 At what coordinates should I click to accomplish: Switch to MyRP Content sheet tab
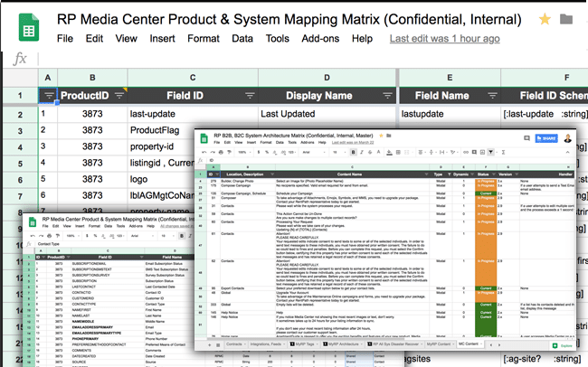439,344
